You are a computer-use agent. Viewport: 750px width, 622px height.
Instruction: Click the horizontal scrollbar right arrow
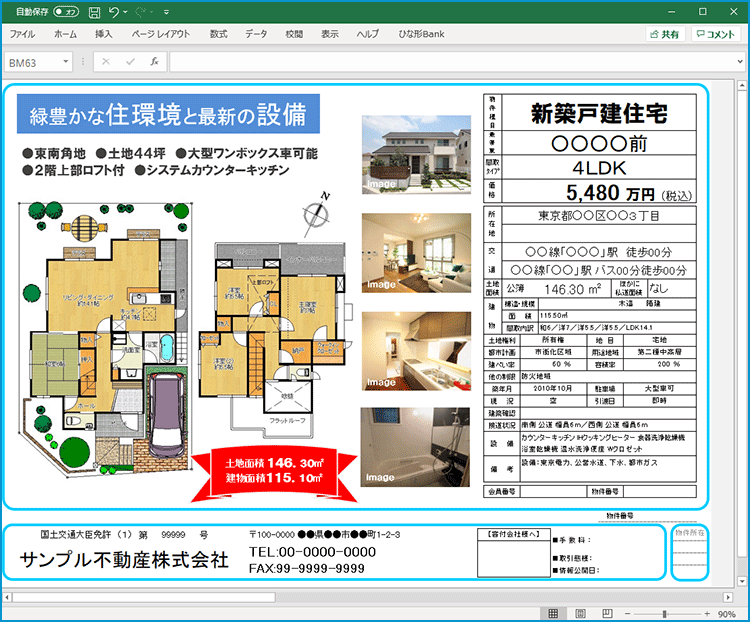(728, 597)
